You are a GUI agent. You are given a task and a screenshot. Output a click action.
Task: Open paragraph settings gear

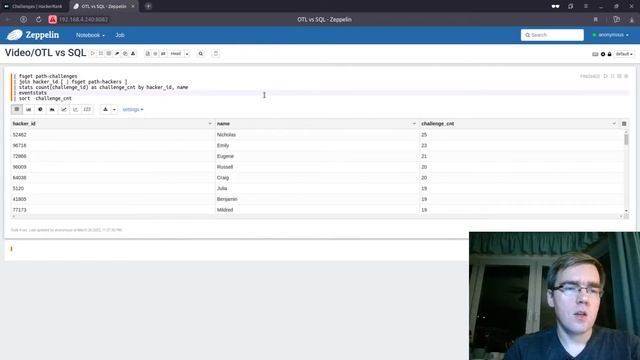coord(626,76)
